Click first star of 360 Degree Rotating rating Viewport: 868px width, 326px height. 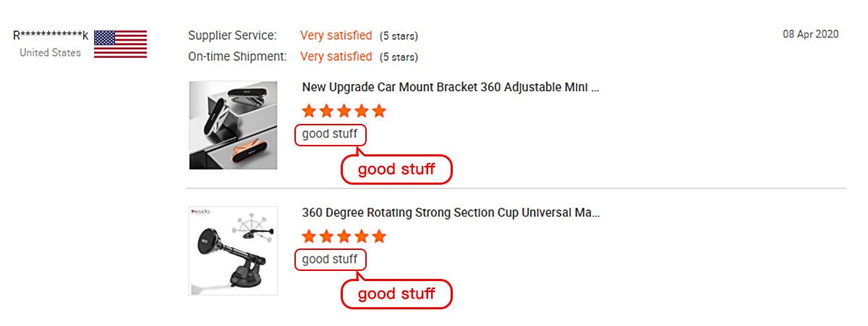click(x=310, y=236)
